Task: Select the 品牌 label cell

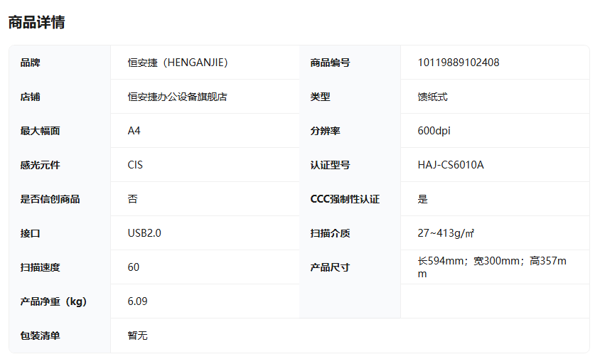Action: point(31,63)
